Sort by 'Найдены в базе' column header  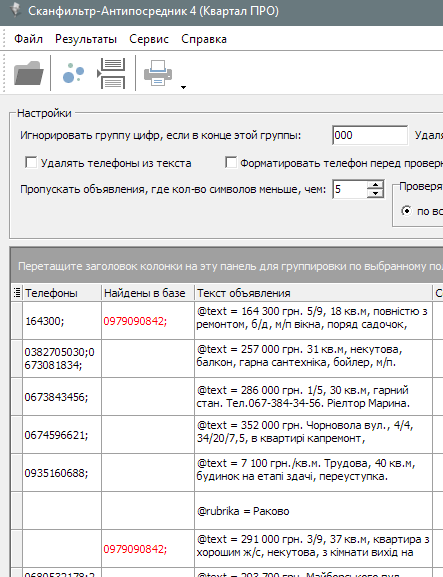(148, 293)
